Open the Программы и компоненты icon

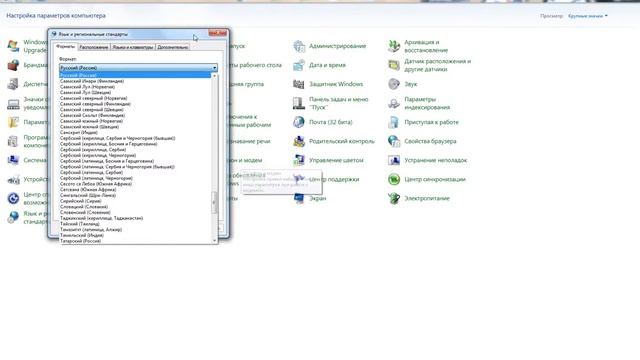(13, 141)
